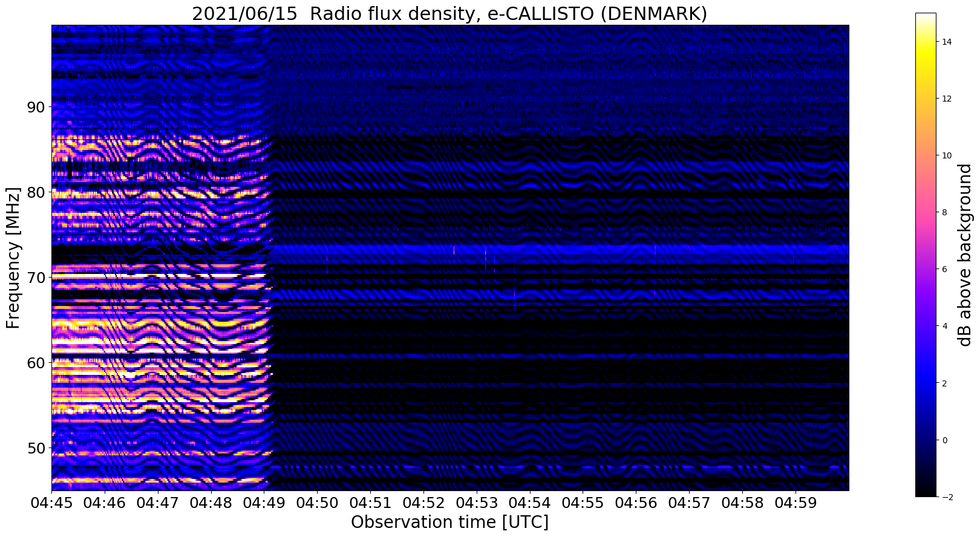Click the colorbar tick label 4
Image resolution: width=980 pixels, height=537 pixels.
point(944,327)
